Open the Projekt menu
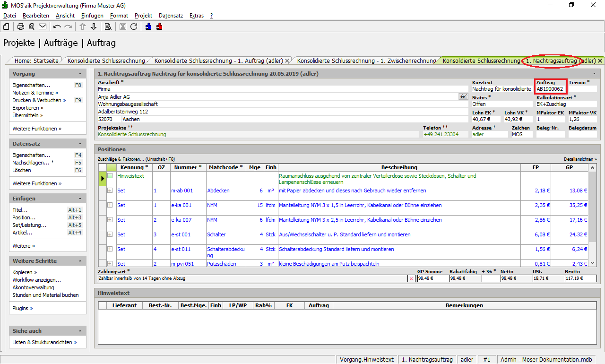The height and width of the screenshot is (364, 605). click(143, 16)
